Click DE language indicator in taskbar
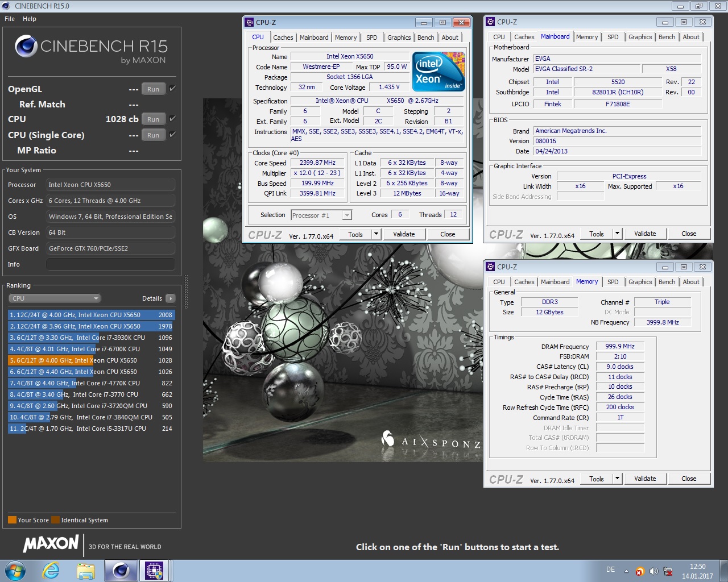 click(x=610, y=569)
